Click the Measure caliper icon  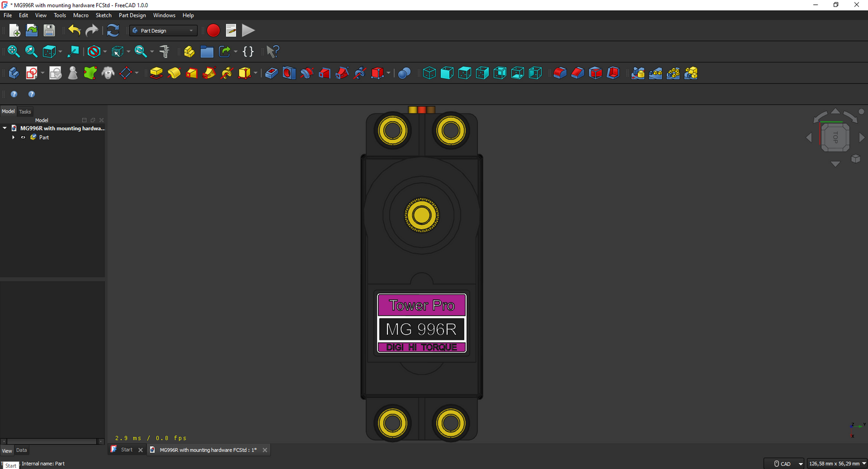point(164,52)
